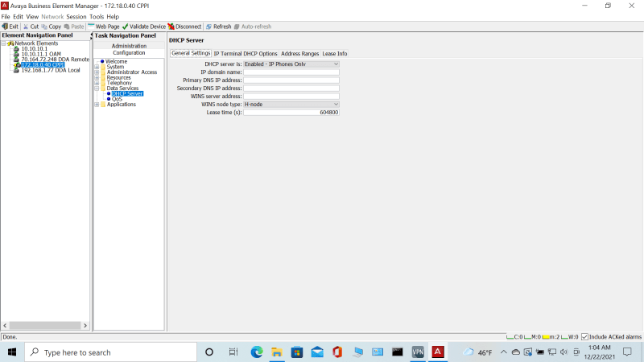Select element 172.18.0.40 CPPI
This screenshot has width=644, height=362.
[43, 65]
